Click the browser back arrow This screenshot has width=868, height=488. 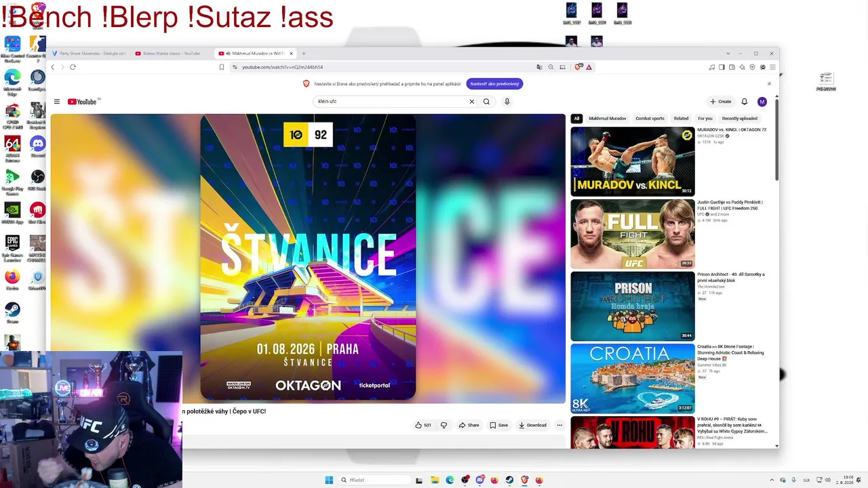[x=53, y=67]
